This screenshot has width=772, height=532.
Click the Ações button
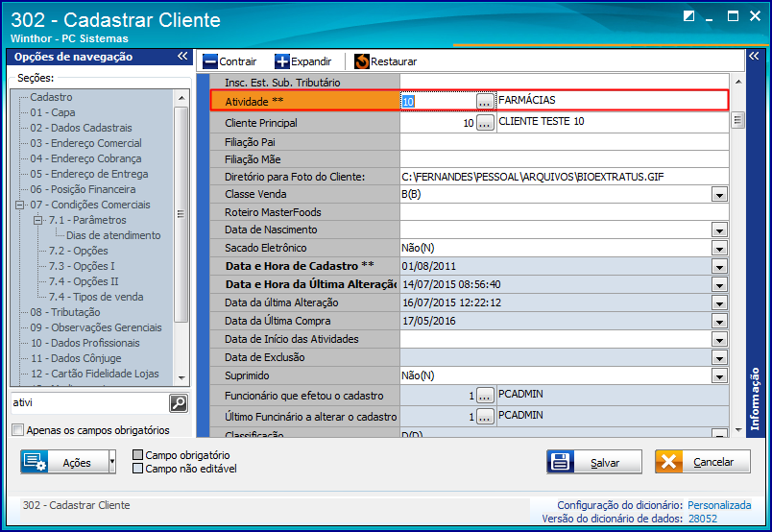(x=64, y=462)
